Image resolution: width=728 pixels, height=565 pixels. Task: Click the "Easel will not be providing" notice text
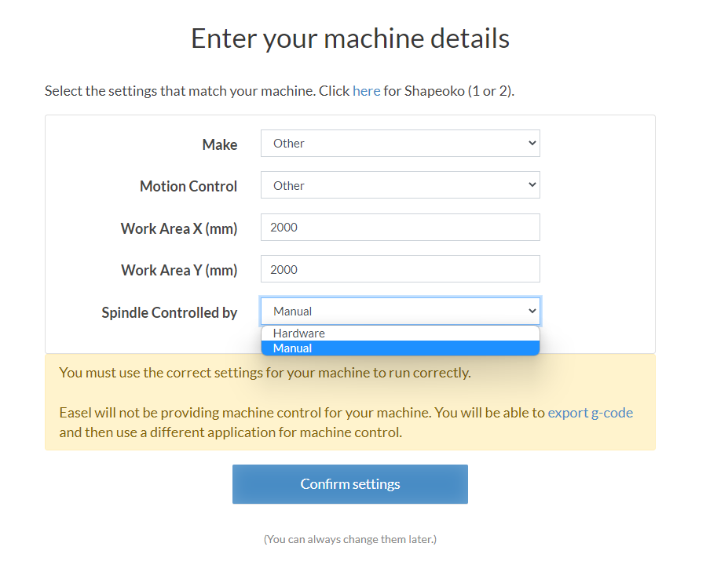pos(302,413)
